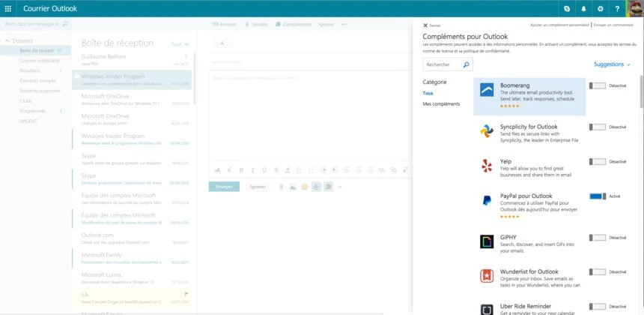This screenshot has width=644, height=315.
Task: Click the Ignorer button below the message
Action: [x=258, y=187]
